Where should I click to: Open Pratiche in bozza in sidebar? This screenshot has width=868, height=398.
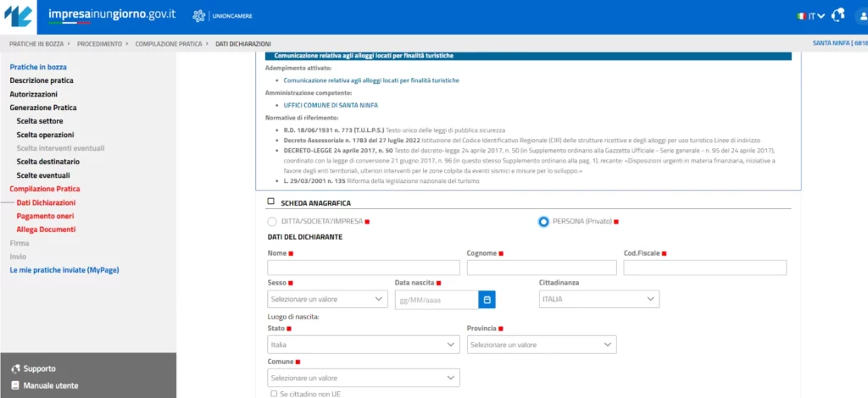pyautogui.click(x=38, y=67)
